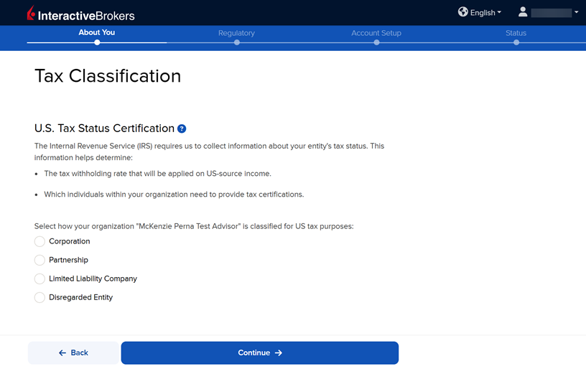Image resolution: width=586 pixels, height=392 pixels.
Task: Click the Regulatory step dot
Action: coord(236,42)
